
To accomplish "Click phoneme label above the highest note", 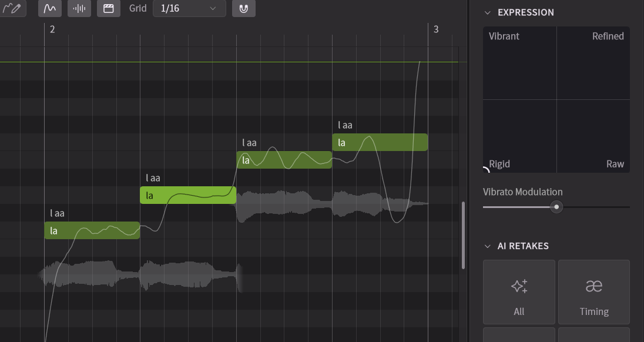I will tap(345, 125).
